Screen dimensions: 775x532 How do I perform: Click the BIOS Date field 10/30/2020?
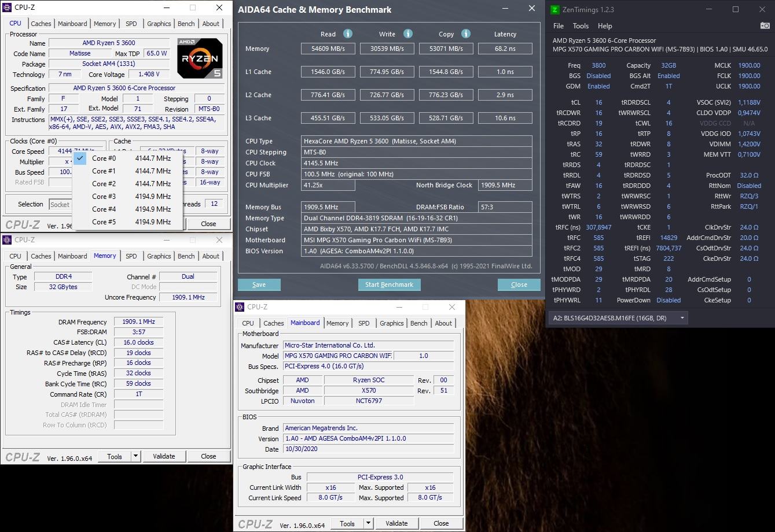pos(368,449)
